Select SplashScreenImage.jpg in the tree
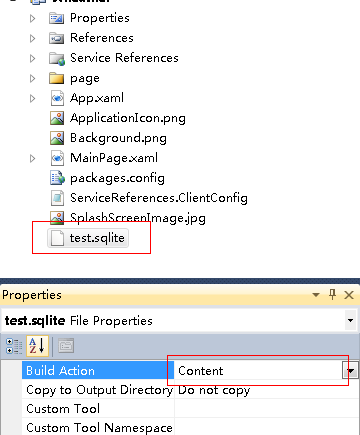 click(x=138, y=218)
